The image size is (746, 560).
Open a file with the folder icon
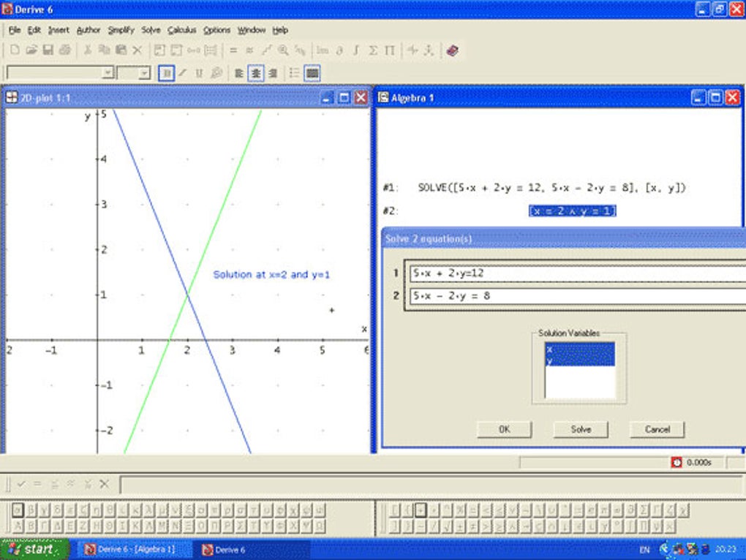pos(31,50)
